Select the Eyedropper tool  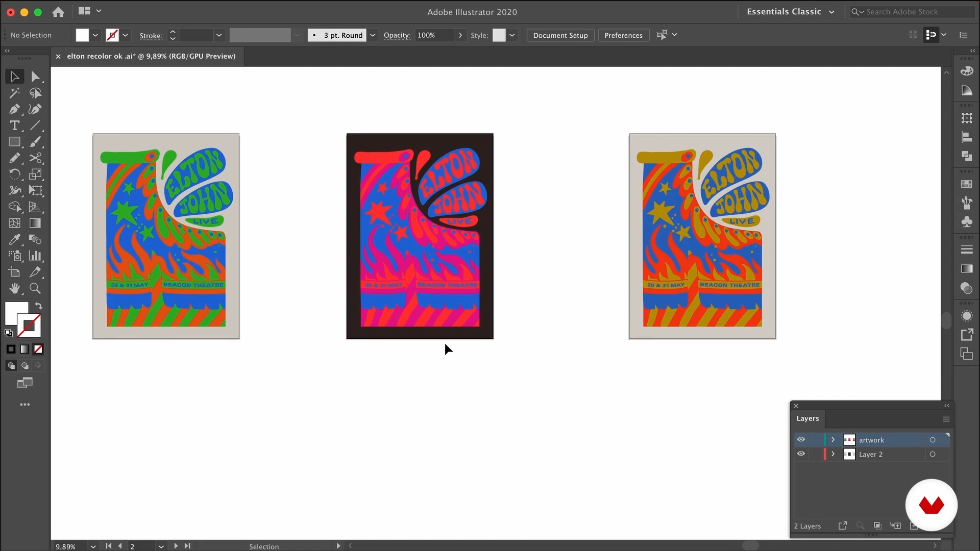(14, 240)
